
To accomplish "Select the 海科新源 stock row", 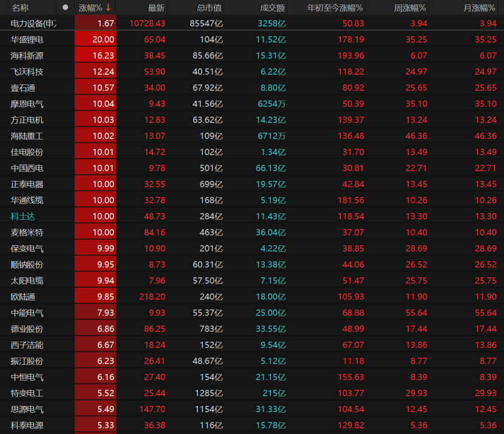I will (27, 55).
